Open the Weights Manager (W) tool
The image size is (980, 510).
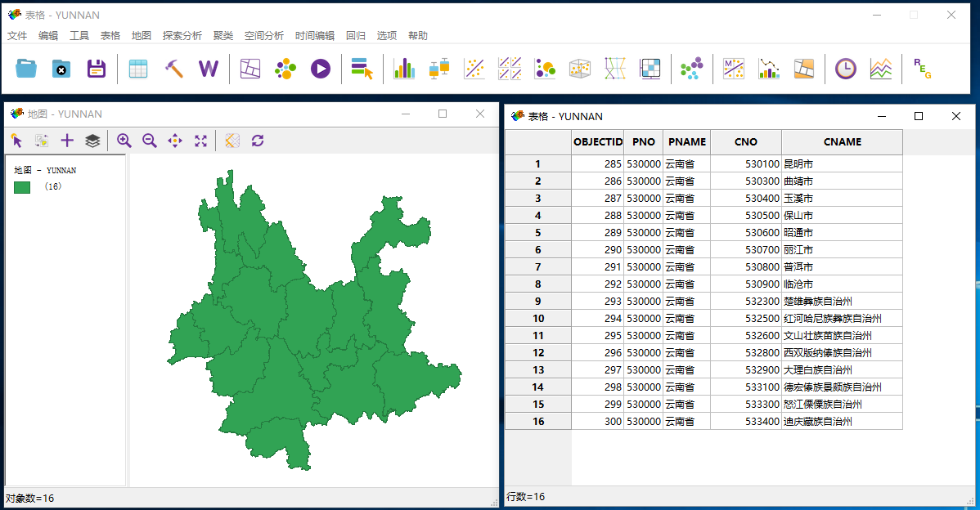(x=209, y=69)
